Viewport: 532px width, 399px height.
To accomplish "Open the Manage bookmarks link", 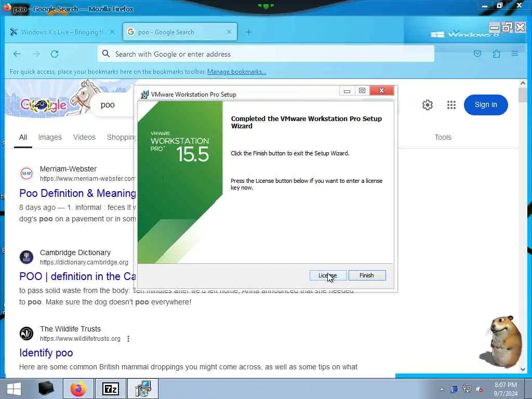I will [x=237, y=72].
